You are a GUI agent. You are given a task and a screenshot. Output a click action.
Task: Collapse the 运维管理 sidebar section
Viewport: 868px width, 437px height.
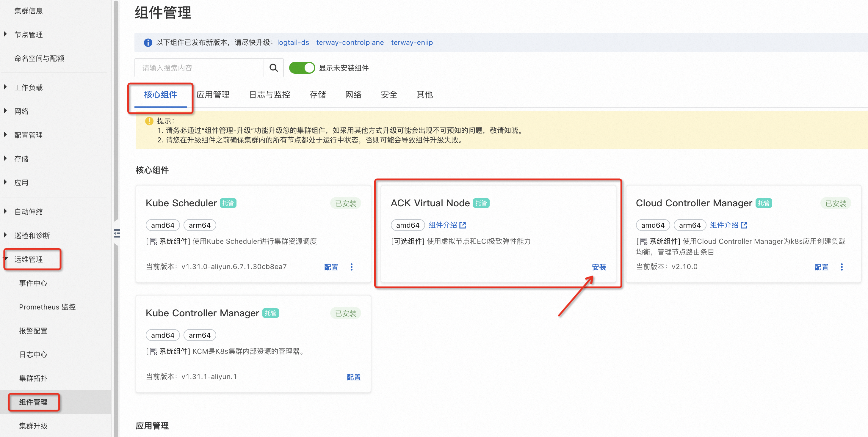pos(28,259)
